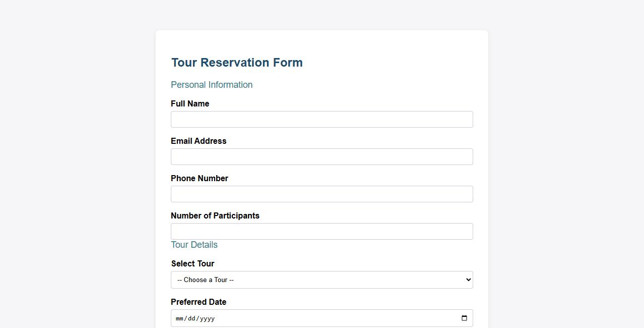Screen dimensions: 644x328
Task: Click the Full Name label
Action: point(190,103)
